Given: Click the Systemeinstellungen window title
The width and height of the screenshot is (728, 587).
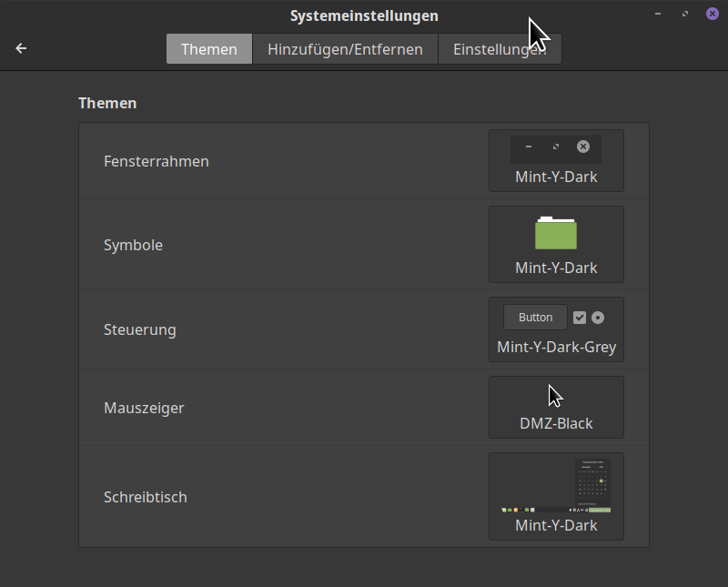Looking at the screenshot, I should [364, 15].
